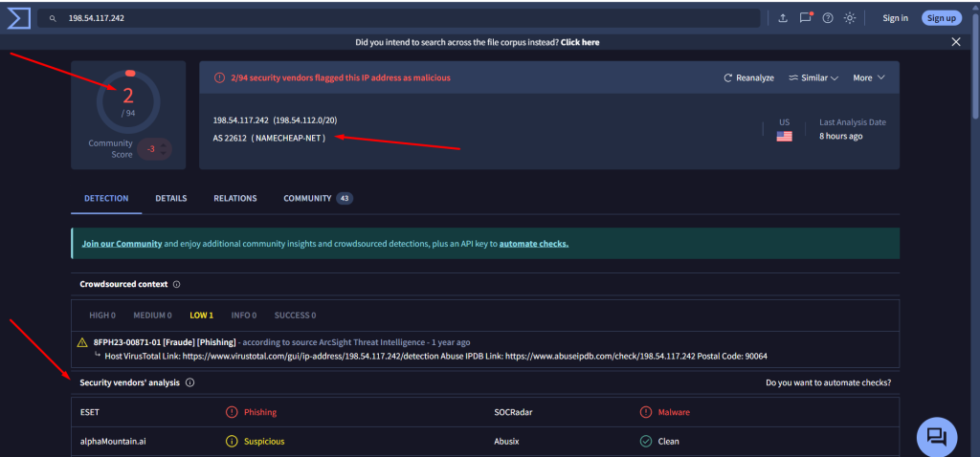This screenshot has width=980, height=457.
Task: Click the COMMUNITY count badge 43
Action: tap(345, 199)
